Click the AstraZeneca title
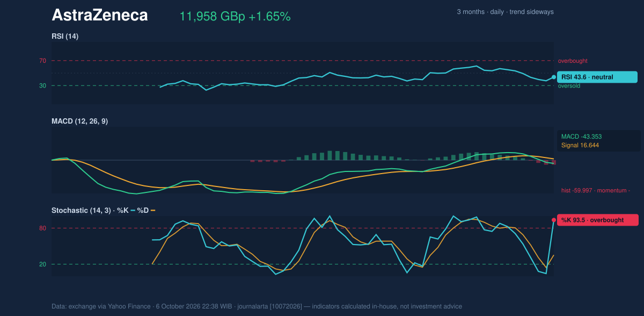This screenshot has height=316, width=644. point(99,16)
